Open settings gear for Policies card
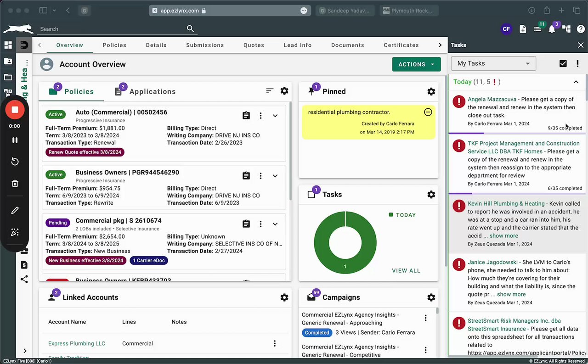 click(x=284, y=91)
